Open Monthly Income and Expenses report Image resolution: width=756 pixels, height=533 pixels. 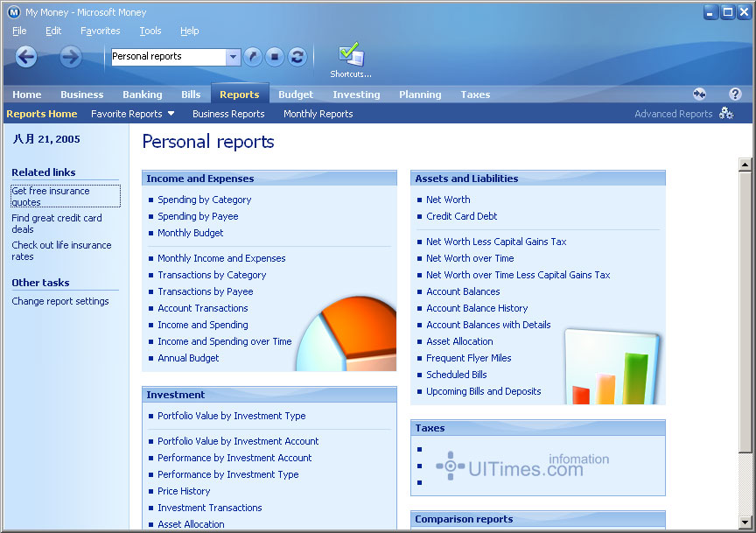pos(221,258)
